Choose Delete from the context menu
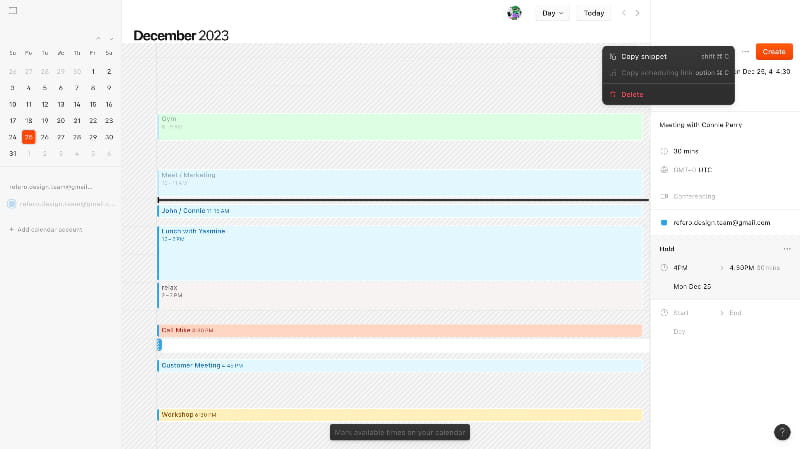The width and height of the screenshot is (800, 449). click(668, 95)
